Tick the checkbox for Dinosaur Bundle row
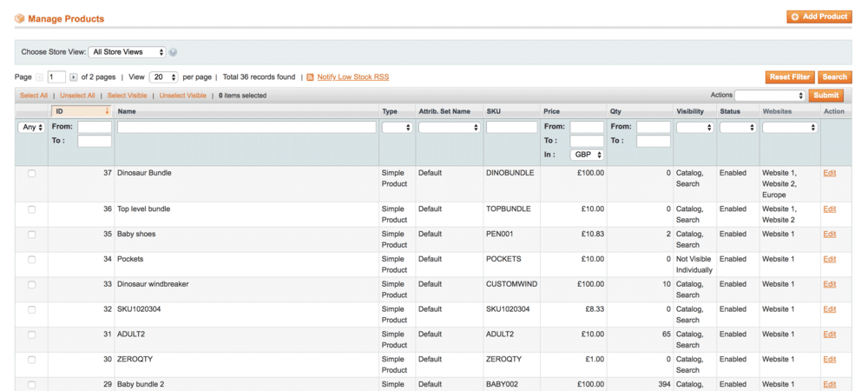 (x=32, y=174)
